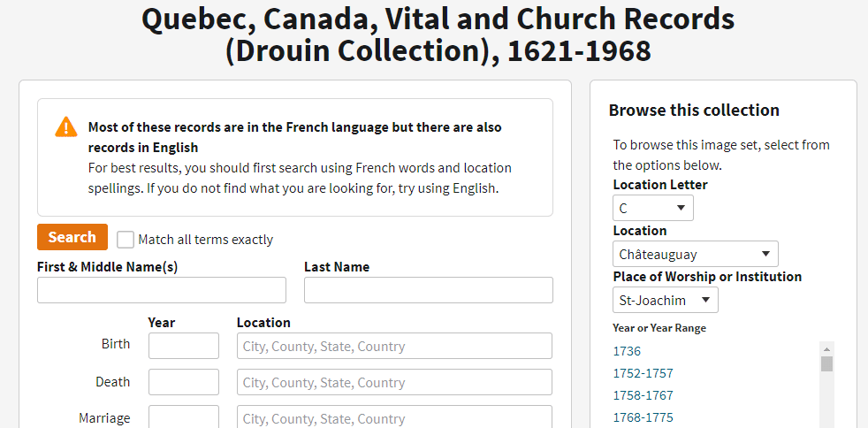Open the 1758-1767 year range link
Screen dimensions: 868x428
(x=643, y=395)
